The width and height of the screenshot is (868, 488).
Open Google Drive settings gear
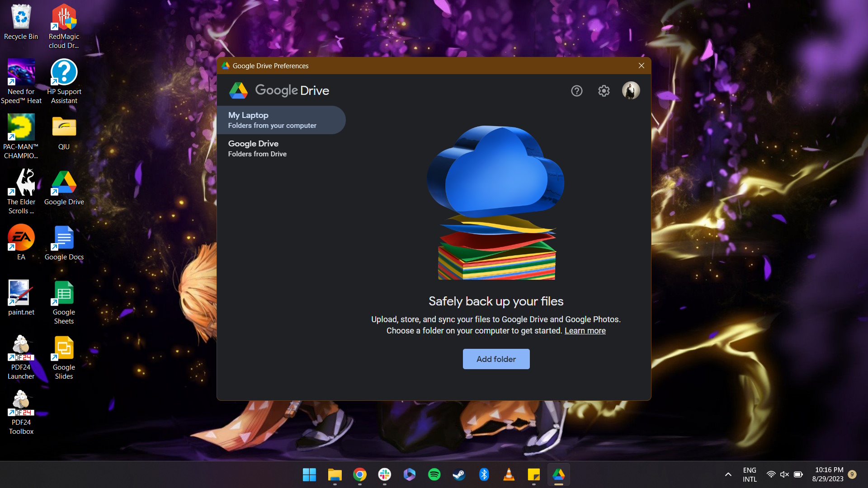pyautogui.click(x=604, y=90)
